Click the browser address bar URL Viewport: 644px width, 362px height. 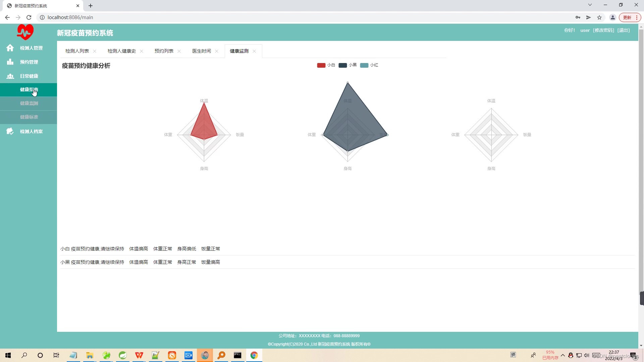click(x=70, y=17)
